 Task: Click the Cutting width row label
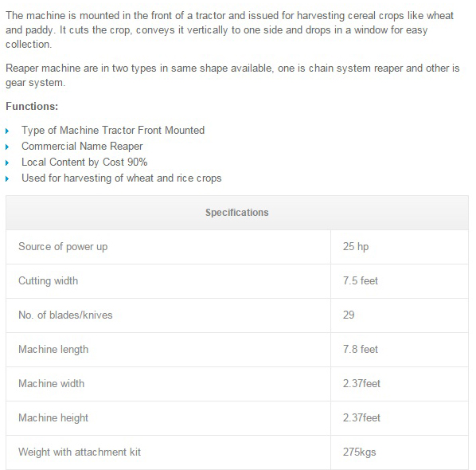49,280
